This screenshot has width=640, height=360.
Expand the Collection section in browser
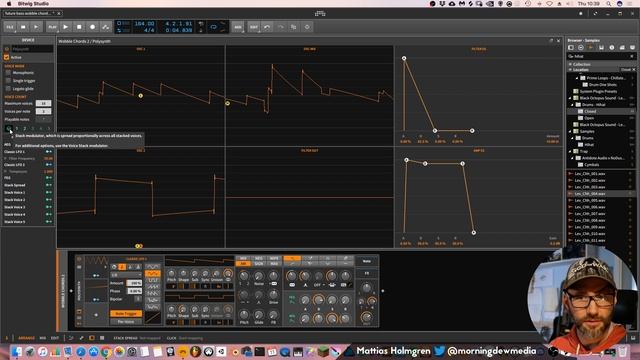(570, 64)
